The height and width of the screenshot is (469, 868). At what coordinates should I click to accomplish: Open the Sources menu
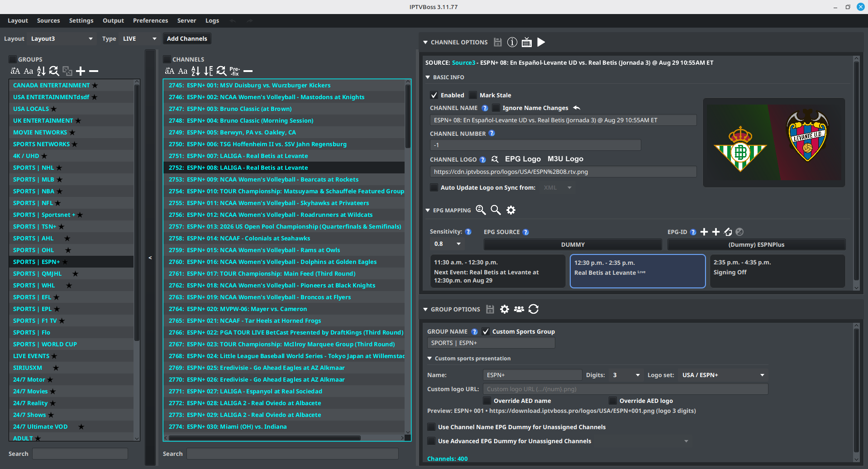48,20
